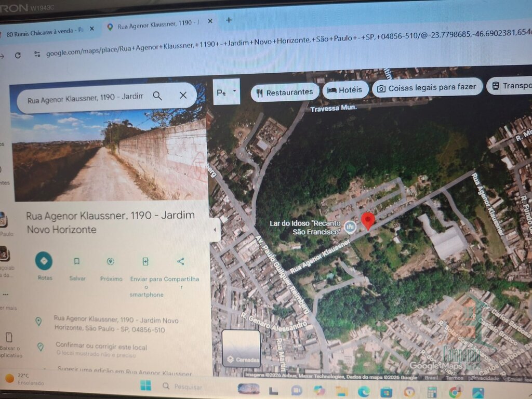Toggle the Camadas layers view
The height and width of the screenshot is (399, 532).
click(241, 348)
